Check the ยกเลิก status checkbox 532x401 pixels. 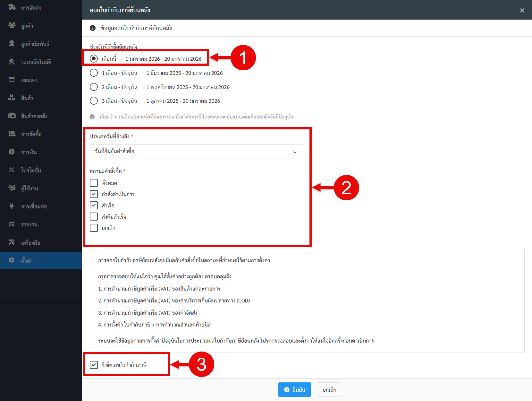coord(94,228)
